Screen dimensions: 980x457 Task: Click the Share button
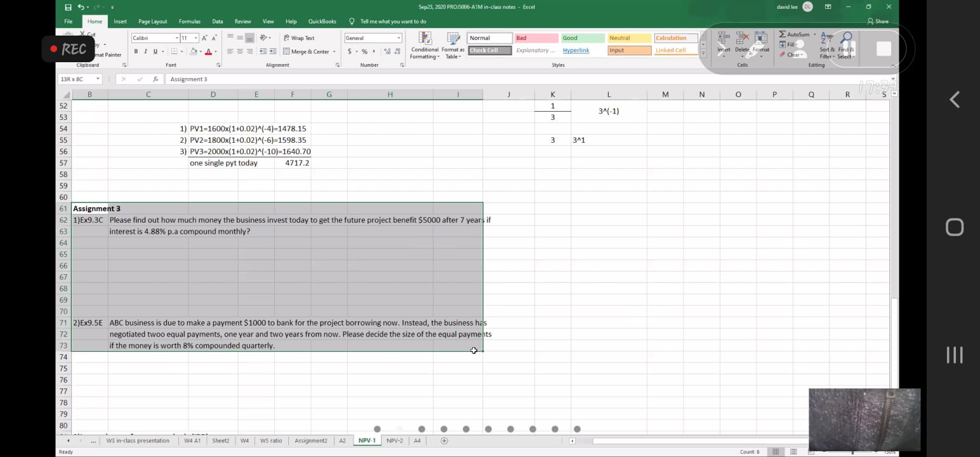(878, 22)
